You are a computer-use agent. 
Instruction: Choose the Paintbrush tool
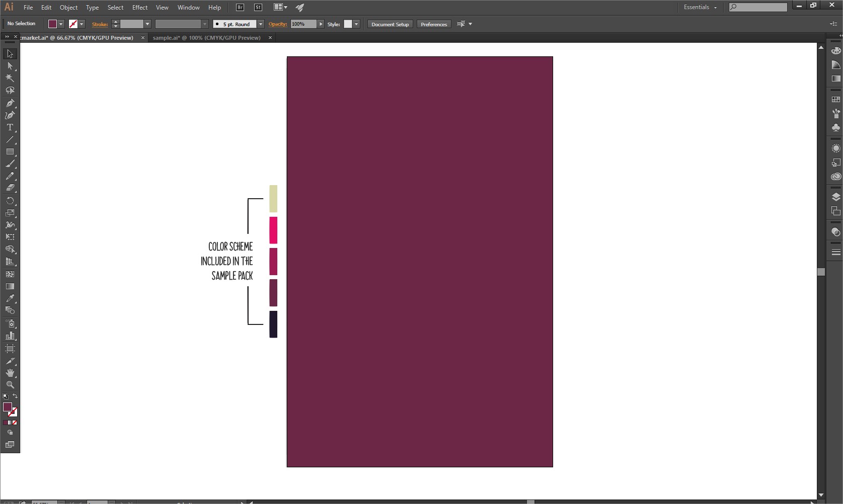10,164
